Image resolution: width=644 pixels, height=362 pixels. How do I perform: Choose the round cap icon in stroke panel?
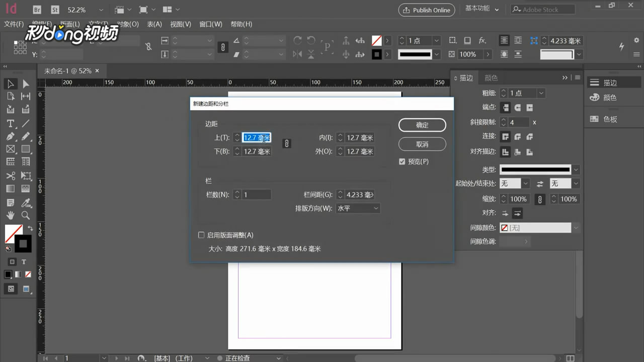517,107
